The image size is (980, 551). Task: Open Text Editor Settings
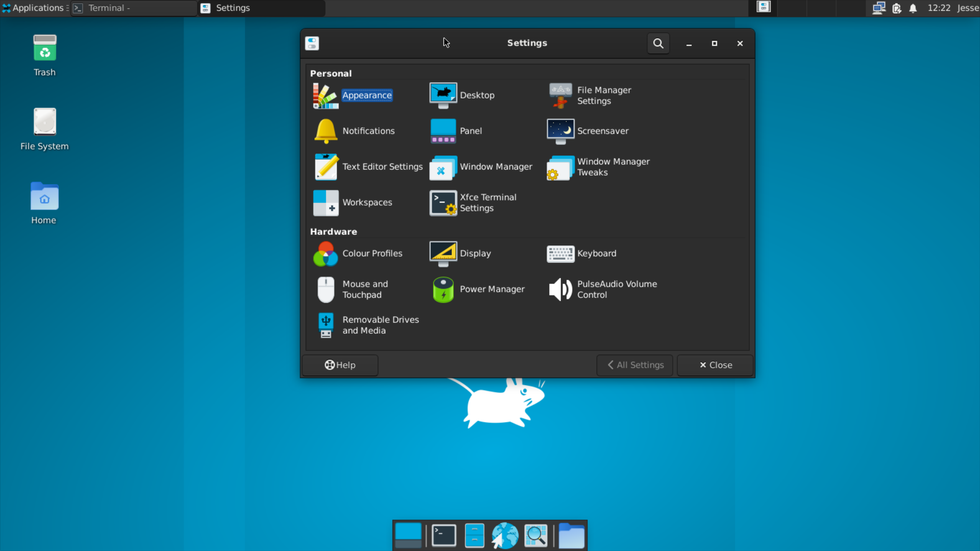[x=368, y=167]
